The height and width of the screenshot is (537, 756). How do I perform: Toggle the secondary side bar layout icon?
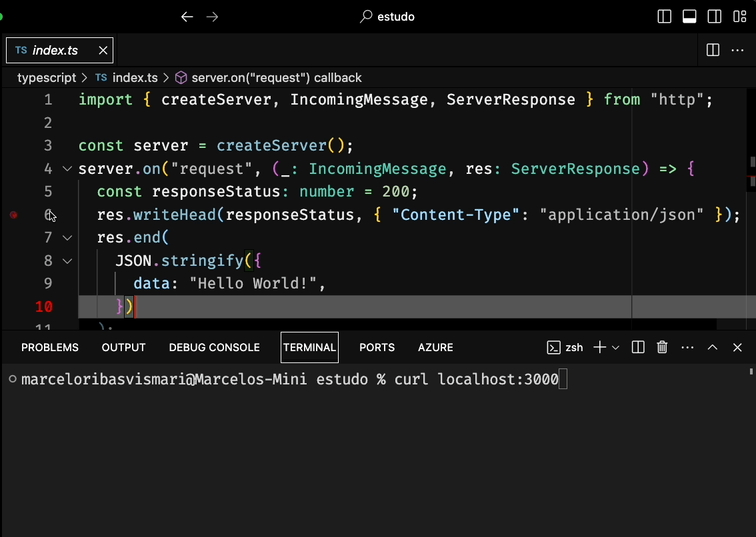tap(715, 17)
